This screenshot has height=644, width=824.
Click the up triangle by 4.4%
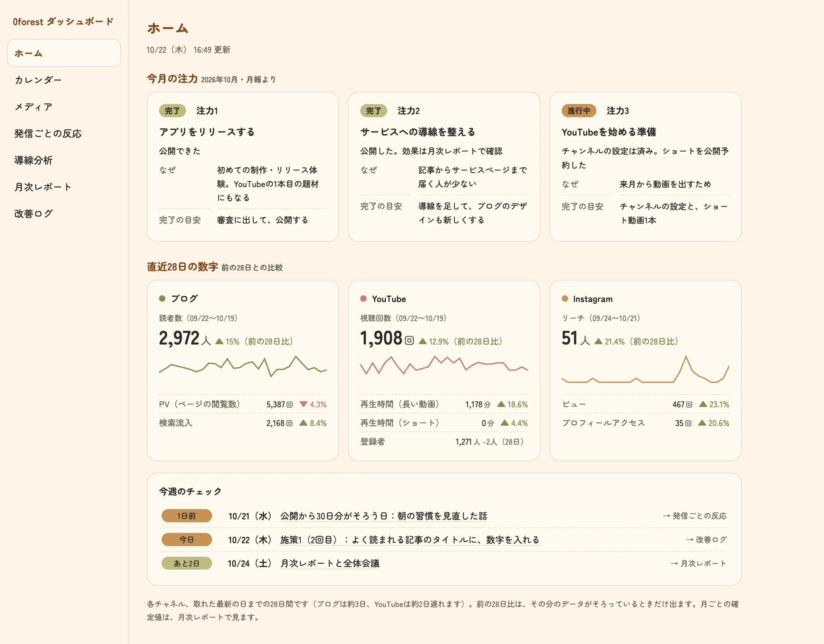(x=505, y=423)
